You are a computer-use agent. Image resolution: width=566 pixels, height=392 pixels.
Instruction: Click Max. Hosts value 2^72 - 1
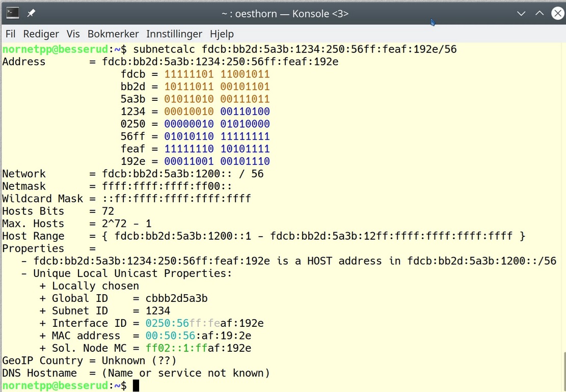click(127, 223)
